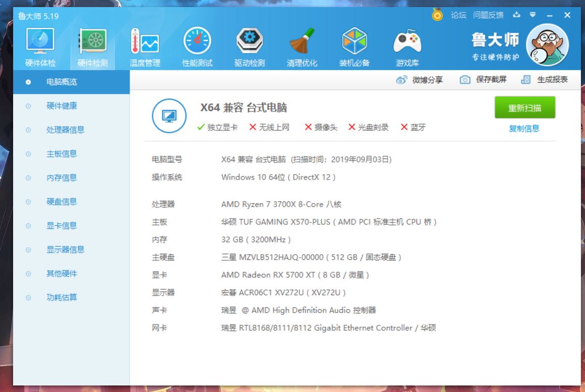Click the gold medal icon in title bar
The image size is (585, 392).
pyautogui.click(x=437, y=15)
